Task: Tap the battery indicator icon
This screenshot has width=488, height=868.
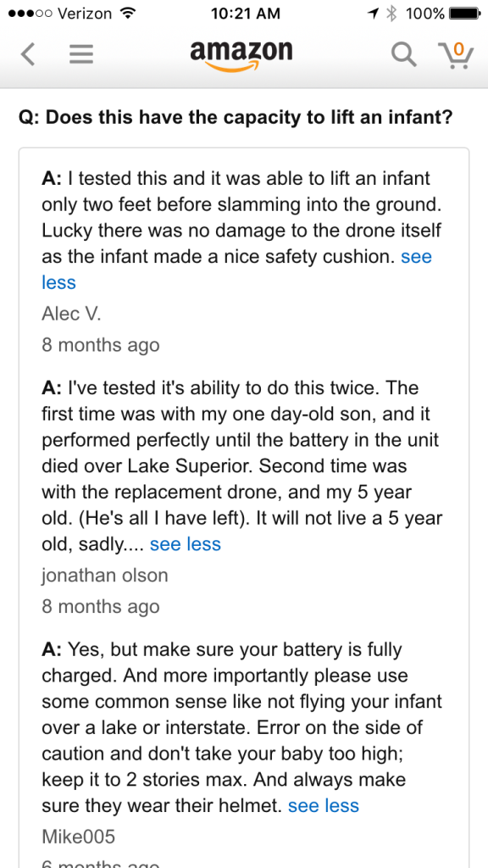Action: (465, 13)
